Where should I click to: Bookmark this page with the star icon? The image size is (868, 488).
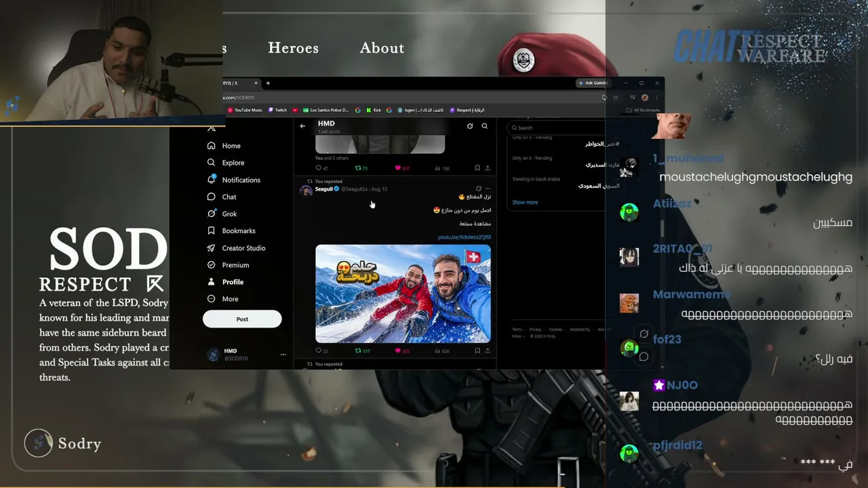coord(615,98)
